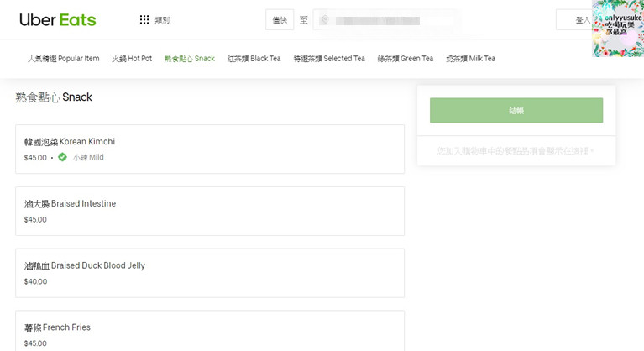Click the onlyyusuke watermark image
This screenshot has height=351, width=644.
tap(617, 29)
